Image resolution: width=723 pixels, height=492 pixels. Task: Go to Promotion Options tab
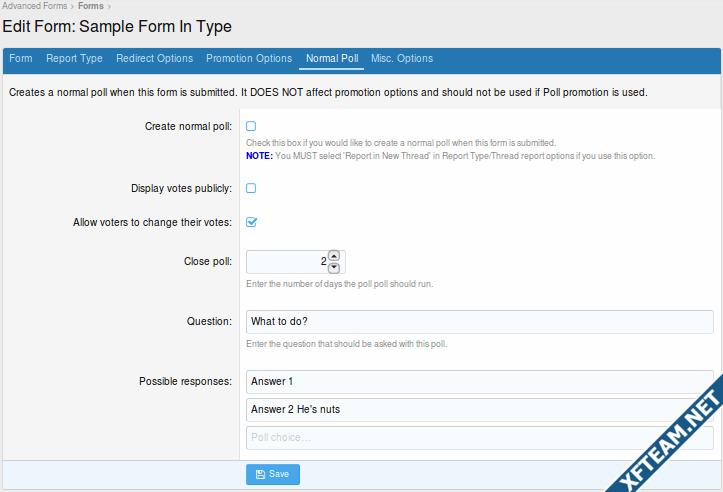(x=249, y=59)
